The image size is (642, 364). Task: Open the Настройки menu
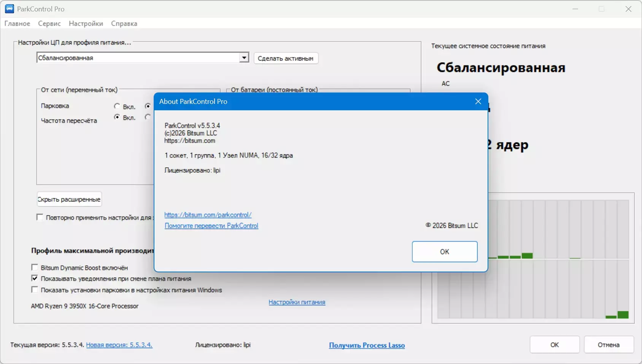86,24
